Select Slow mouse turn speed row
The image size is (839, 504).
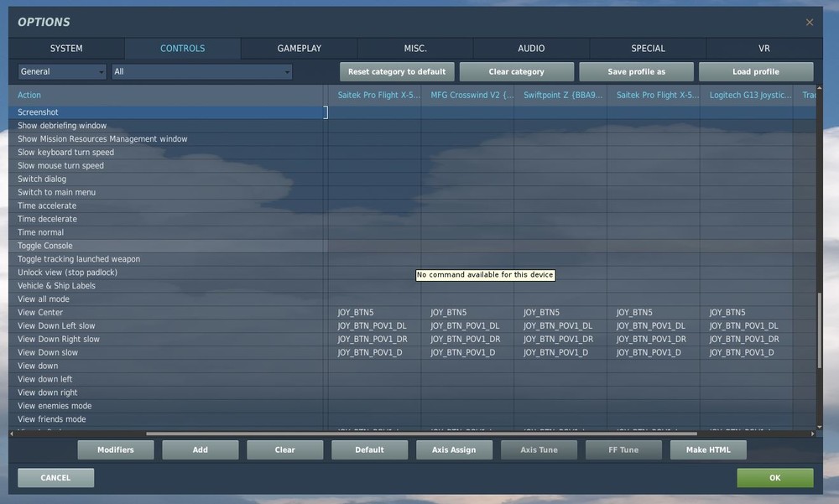click(x=165, y=166)
